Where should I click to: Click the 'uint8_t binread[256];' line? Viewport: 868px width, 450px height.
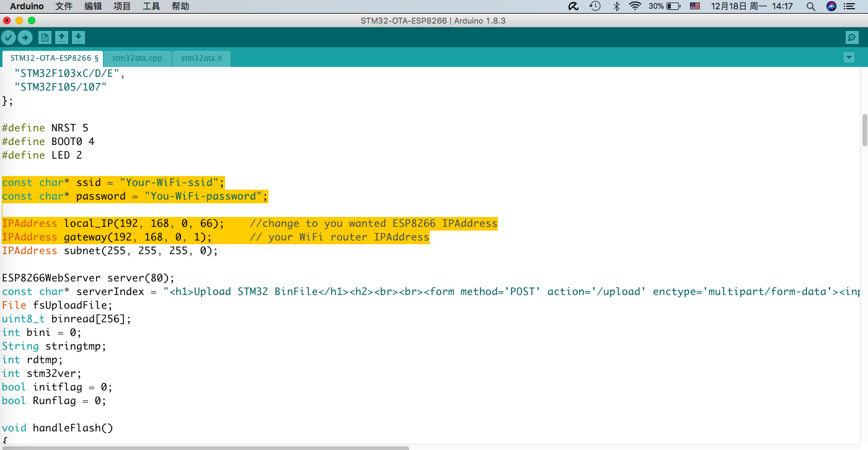[67, 319]
